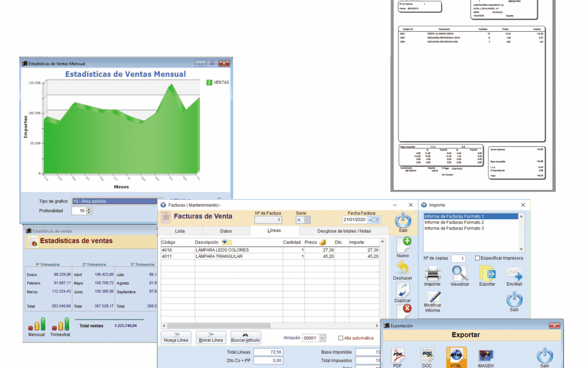The height and width of the screenshot is (368, 588).
Task: Open the Fecha Factura date picker
Action: click(x=373, y=220)
